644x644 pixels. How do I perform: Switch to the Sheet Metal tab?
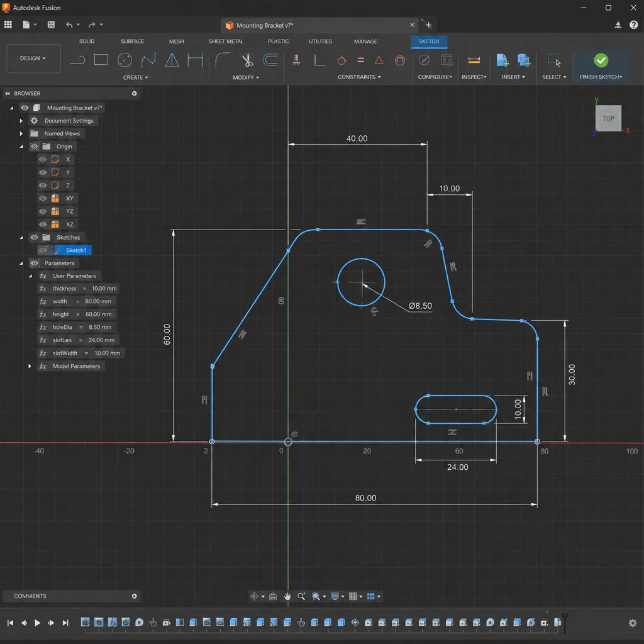(x=226, y=42)
